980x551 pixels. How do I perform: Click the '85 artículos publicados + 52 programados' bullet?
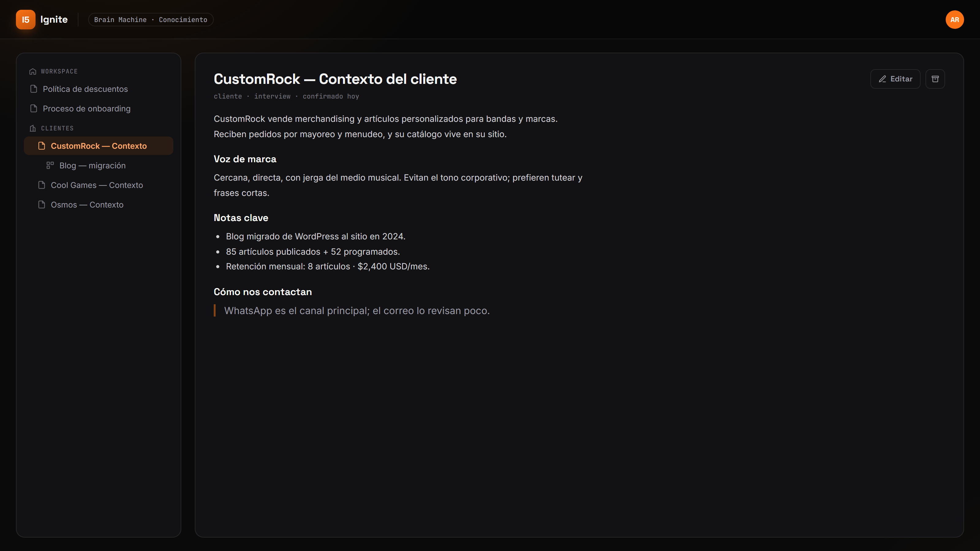tap(313, 251)
